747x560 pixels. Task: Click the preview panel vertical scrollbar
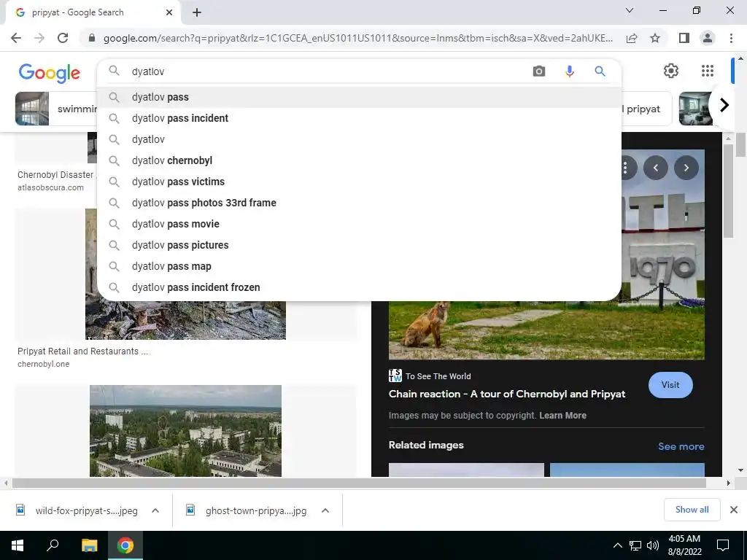(727, 190)
